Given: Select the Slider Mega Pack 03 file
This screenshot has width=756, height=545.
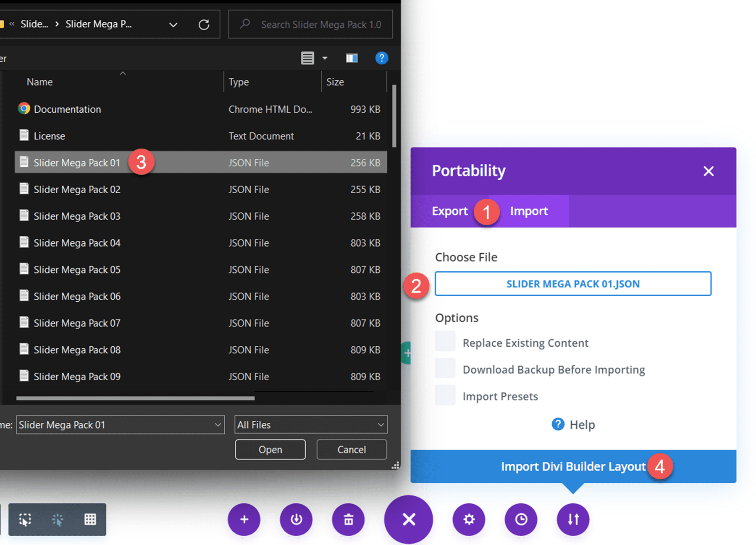Looking at the screenshot, I should click(x=77, y=216).
